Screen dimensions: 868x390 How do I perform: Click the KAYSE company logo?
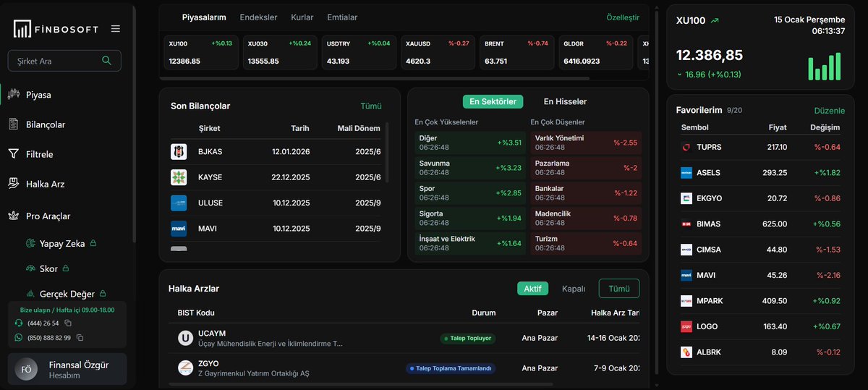click(x=179, y=177)
